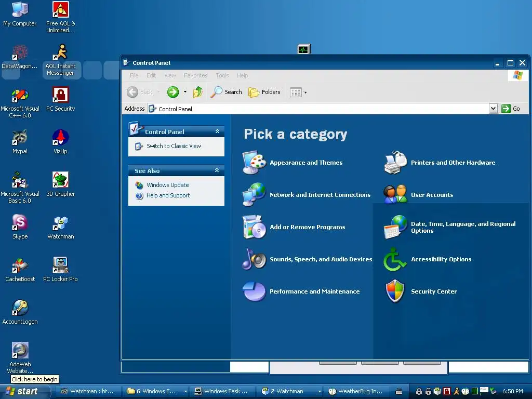Open Appearance and Themes category icon
This screenshot has width=532, height=399.
coord(254,163)
